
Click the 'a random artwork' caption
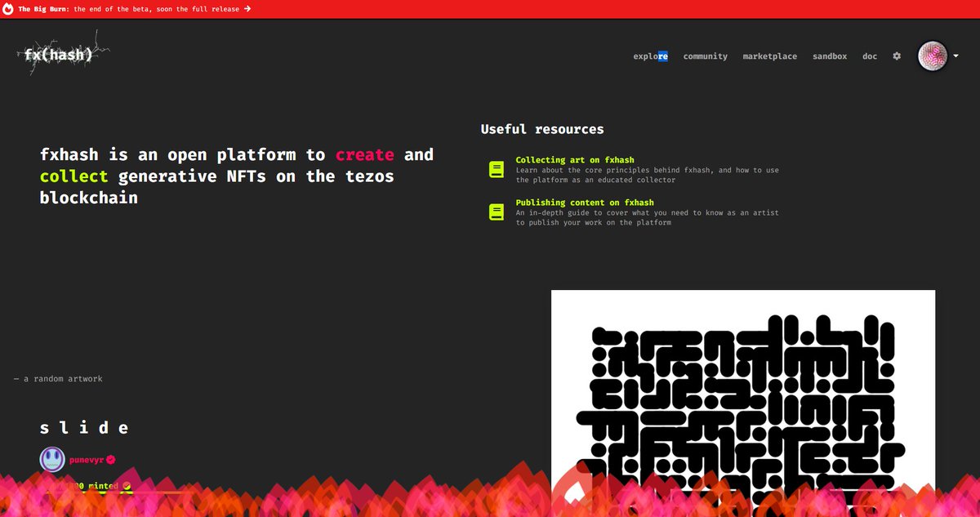[x=58, y=379]
